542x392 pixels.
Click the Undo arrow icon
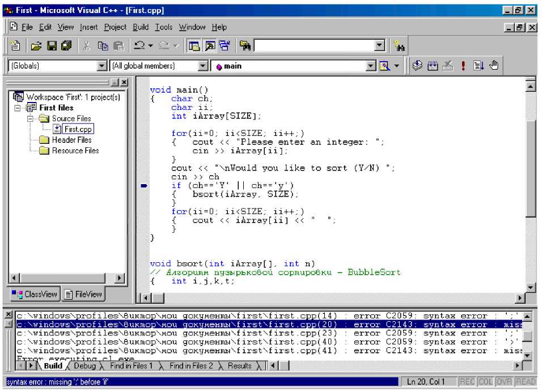[x=139, y=45]
